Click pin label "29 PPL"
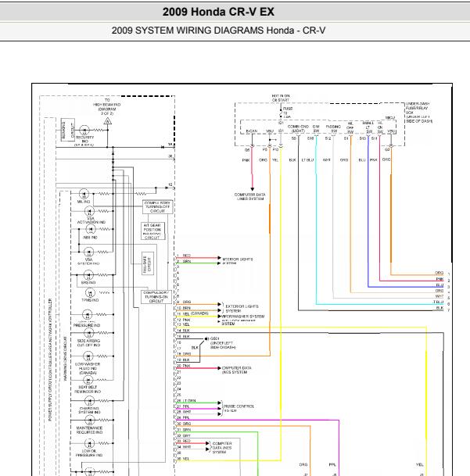This screenshot has height=476, width=470. tap(183, 417)
